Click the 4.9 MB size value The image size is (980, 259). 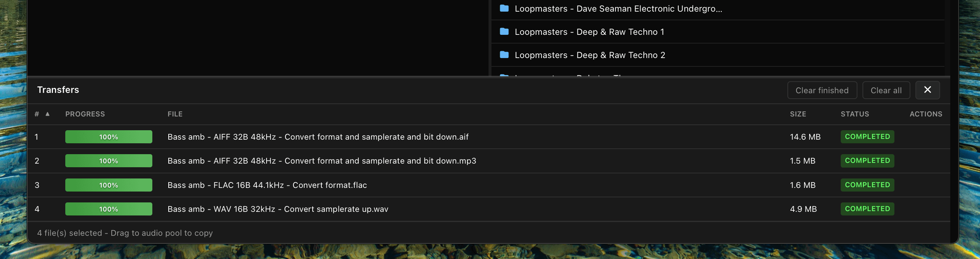click(x=803, y=209)
